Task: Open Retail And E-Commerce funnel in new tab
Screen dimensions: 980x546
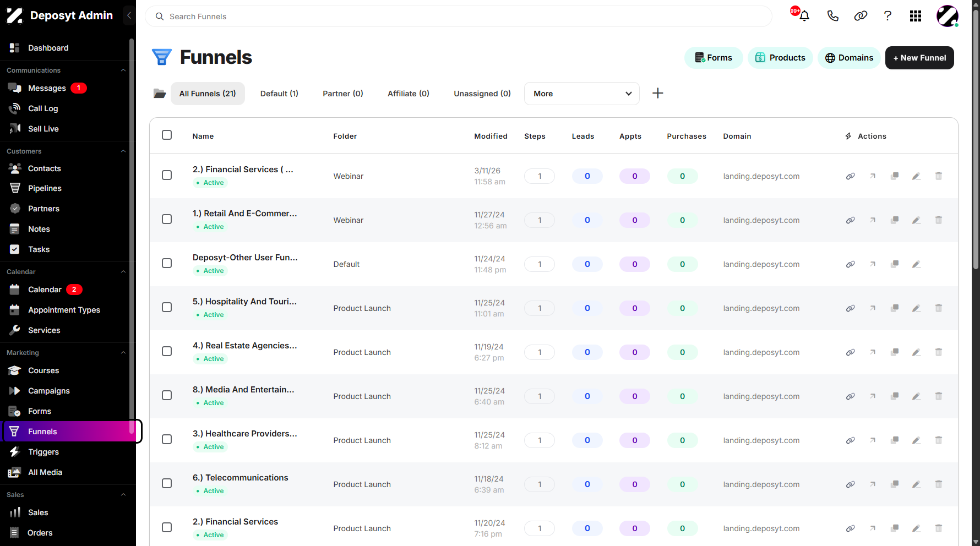Action: point(873,220)
